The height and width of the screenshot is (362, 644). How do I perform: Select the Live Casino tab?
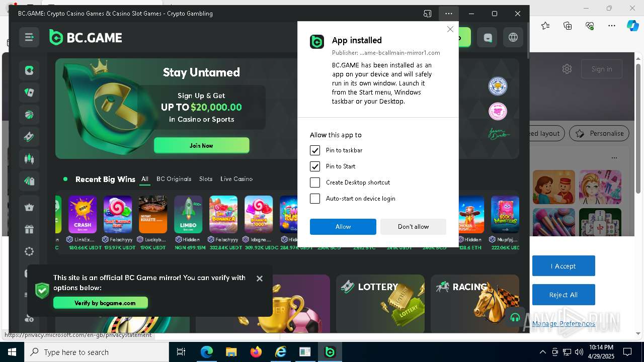(x=236, y=179)
